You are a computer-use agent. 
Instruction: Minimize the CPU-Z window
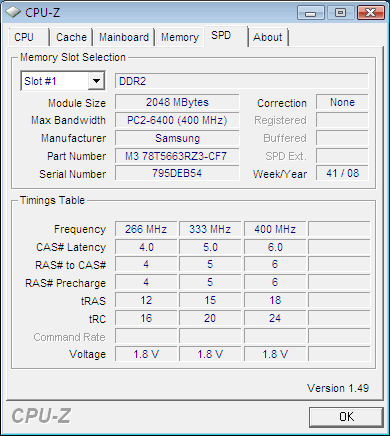click(311, 13)
